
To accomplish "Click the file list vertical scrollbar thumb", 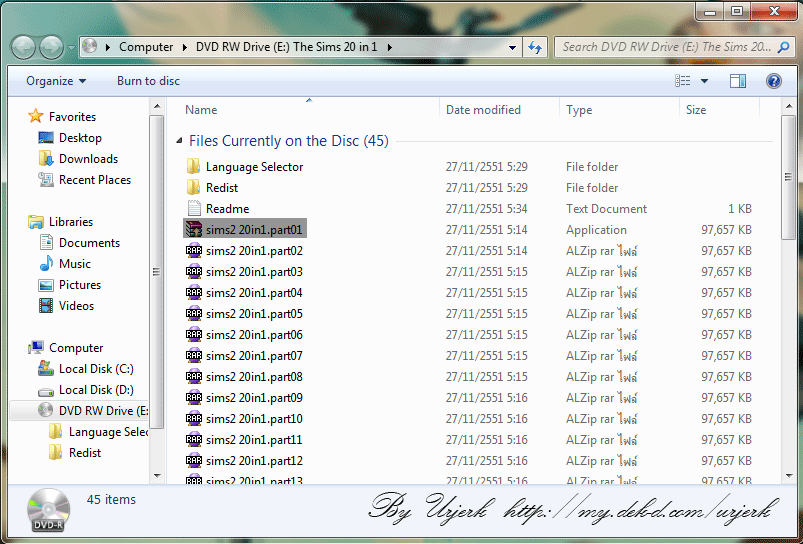I will coord(788,177).
